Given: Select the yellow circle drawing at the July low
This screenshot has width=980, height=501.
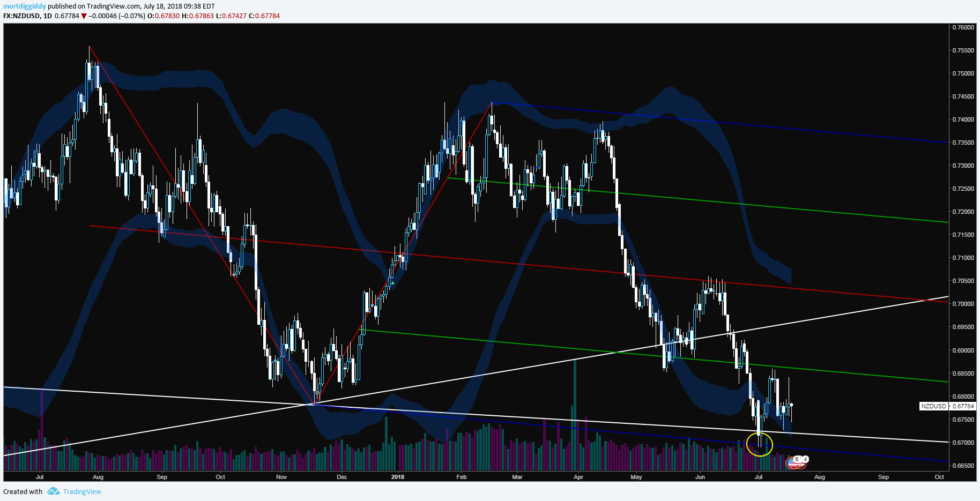Looking at the screenshot, I should [760, 444].
